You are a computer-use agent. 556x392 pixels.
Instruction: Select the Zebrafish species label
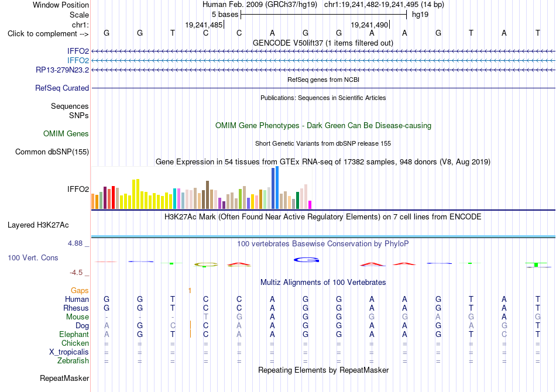point(73,360)
